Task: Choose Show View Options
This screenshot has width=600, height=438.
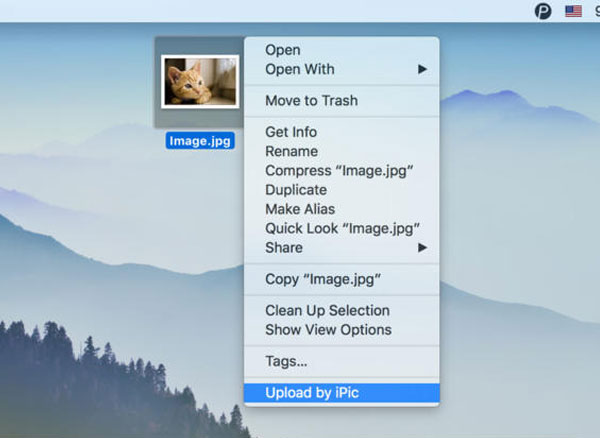Action: (342, 330)
